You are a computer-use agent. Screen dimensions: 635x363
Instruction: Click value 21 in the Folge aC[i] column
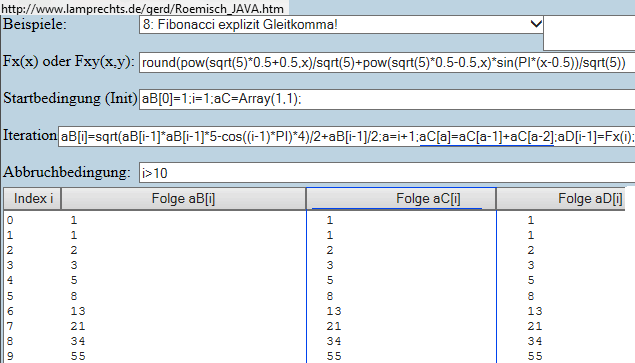[334, 326]
